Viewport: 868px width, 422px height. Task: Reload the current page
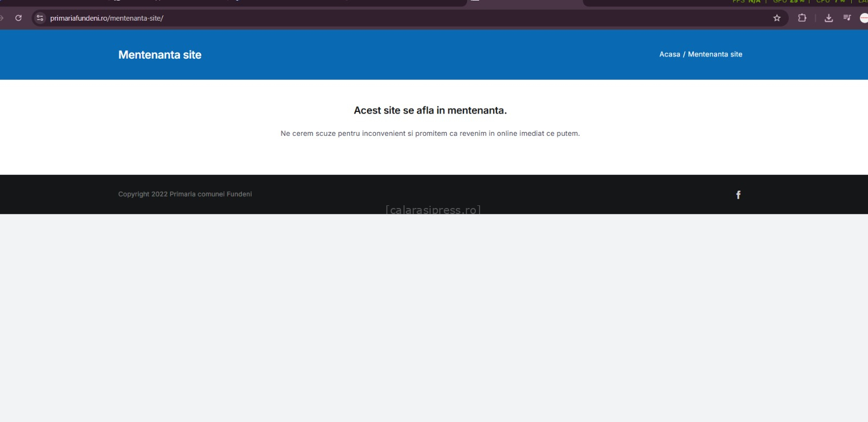tap(18, 18)
